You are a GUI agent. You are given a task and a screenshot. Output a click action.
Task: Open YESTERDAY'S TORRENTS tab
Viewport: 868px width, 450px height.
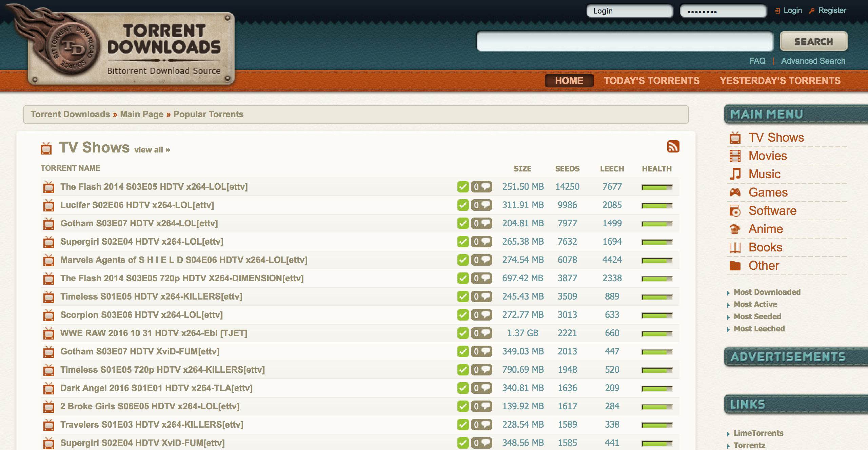point(780,81)
